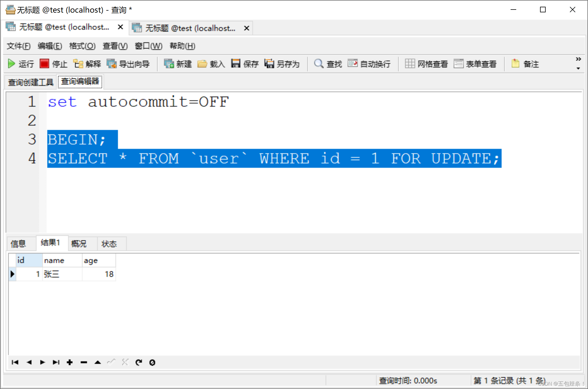Open the Export Wizard (导出向导)

(128, 64)
